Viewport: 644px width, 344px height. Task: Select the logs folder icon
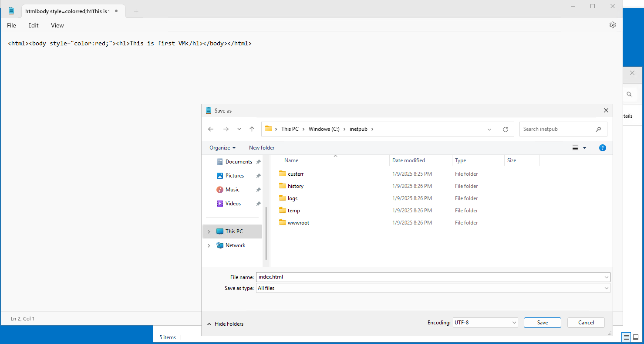point(283,198)
